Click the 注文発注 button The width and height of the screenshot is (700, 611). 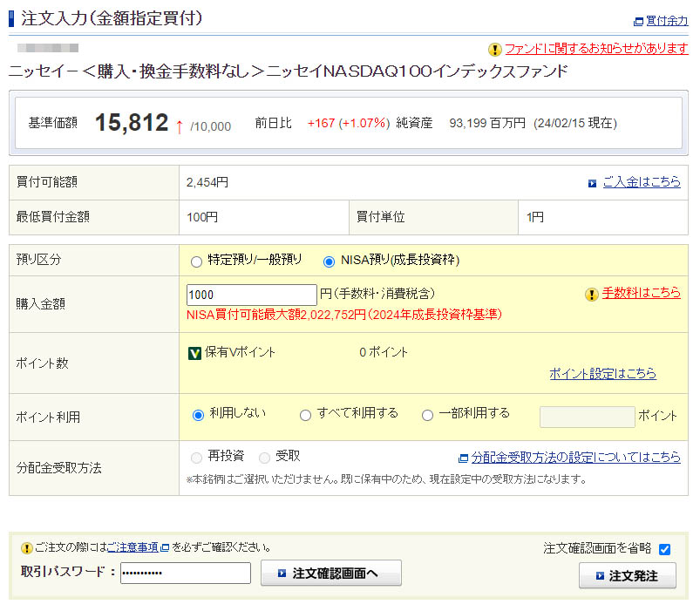click(x=627, y=576)
